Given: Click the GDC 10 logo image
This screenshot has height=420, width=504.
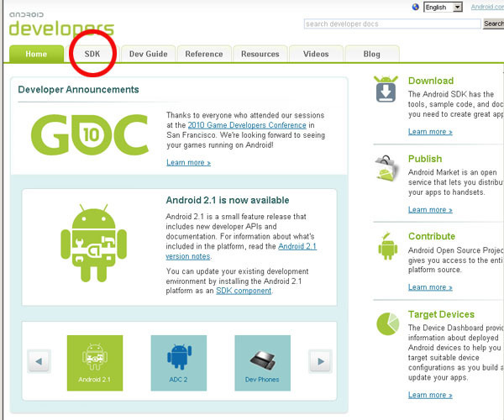Looking at the screenshot, I should pos(90,134).
